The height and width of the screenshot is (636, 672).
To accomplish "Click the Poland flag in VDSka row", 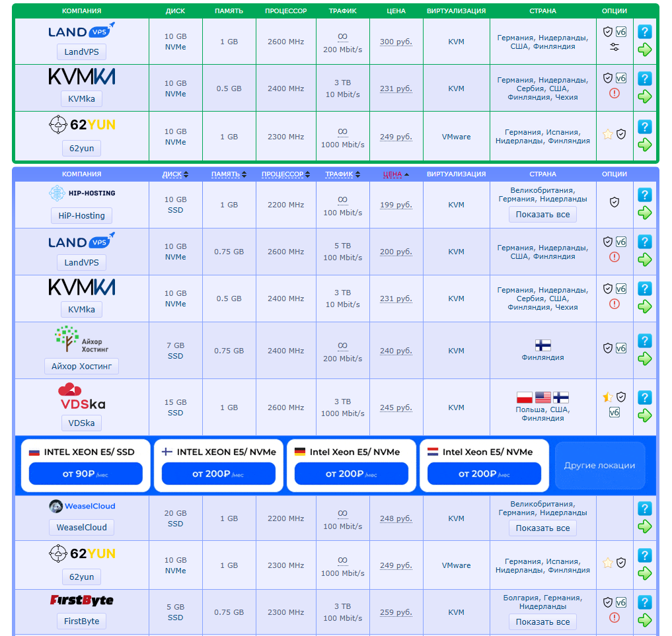I will tap(525, 398).
